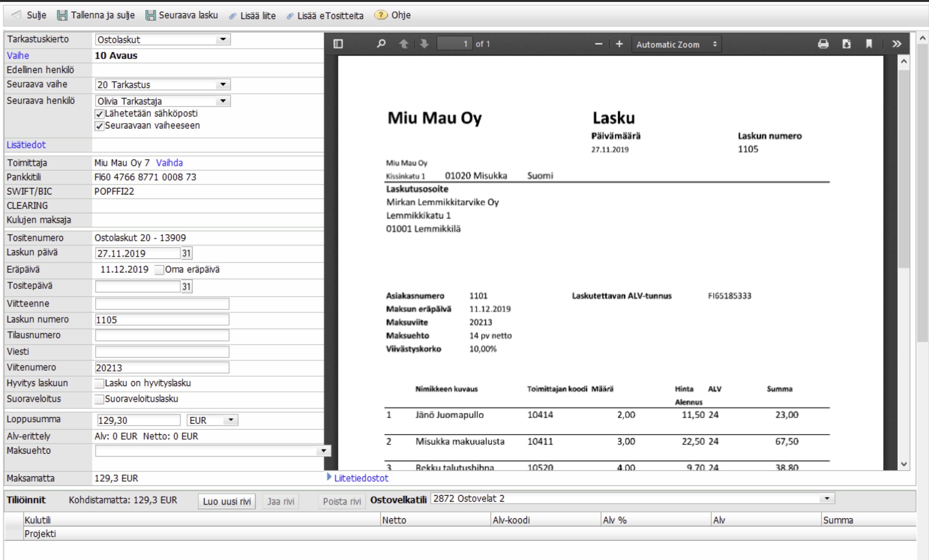The image size is (929, 560).
Task: Open the Vaihe link
Action: [x=18, y=56]
